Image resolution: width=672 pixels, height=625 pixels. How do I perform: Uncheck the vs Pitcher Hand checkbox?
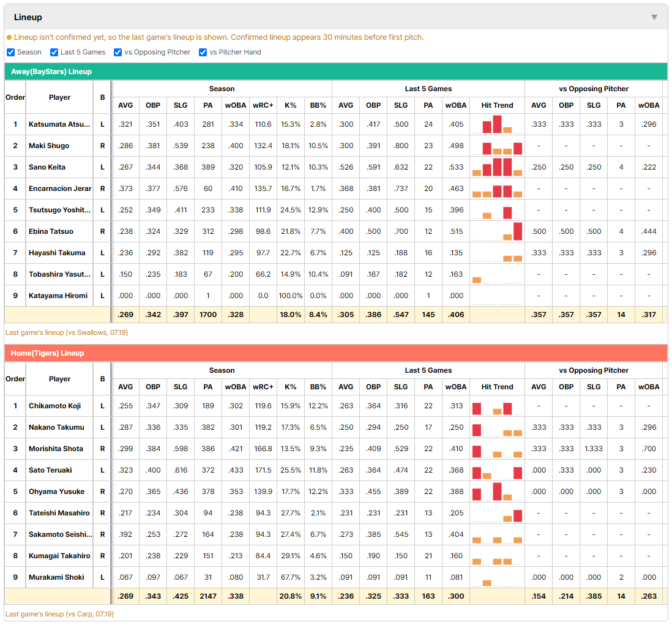(203, 52)
